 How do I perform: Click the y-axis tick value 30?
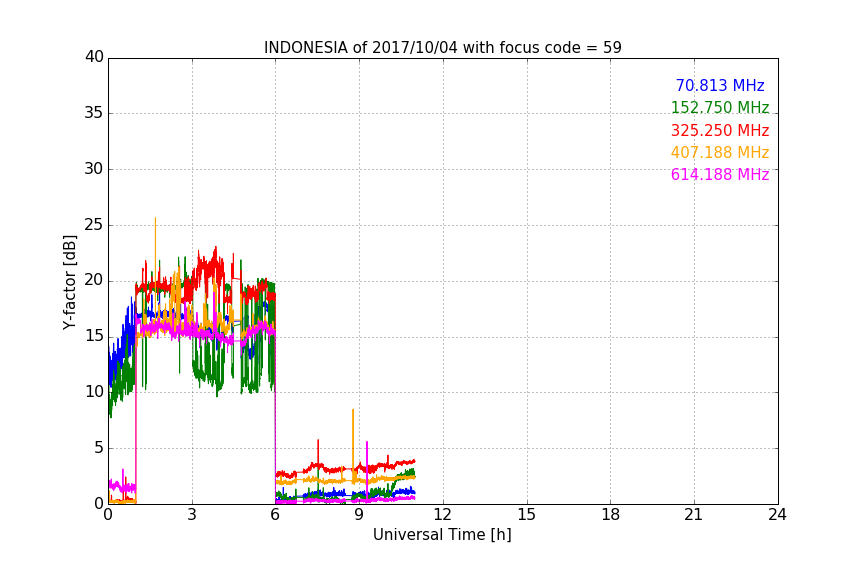coord(94,169)
